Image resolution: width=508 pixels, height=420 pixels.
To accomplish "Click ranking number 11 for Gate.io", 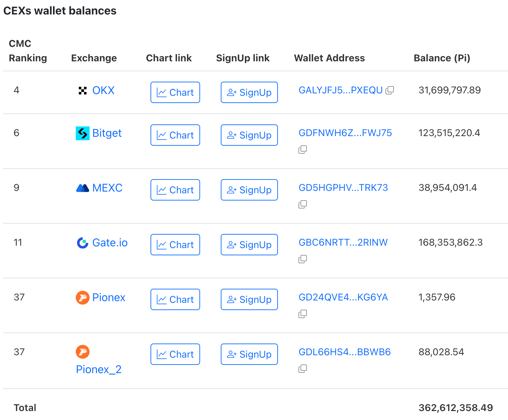I will pyautogui.click(x=18, y=243).
